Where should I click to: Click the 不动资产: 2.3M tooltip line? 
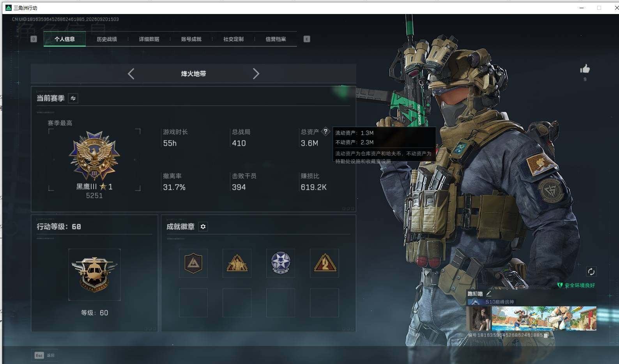click(355, 142)
